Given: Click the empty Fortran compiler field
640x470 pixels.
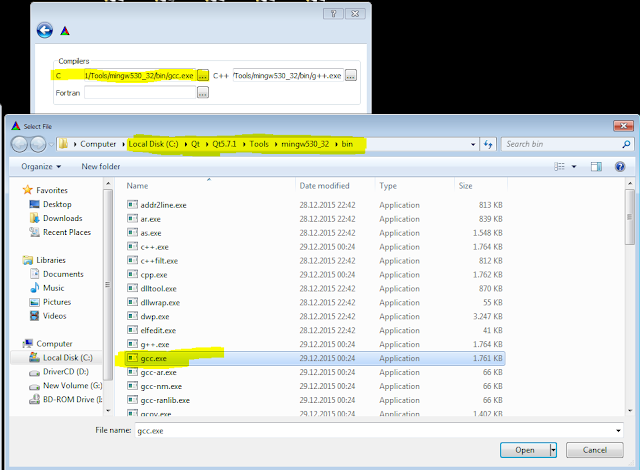Looking at the screenshot, I should (140, 93).
